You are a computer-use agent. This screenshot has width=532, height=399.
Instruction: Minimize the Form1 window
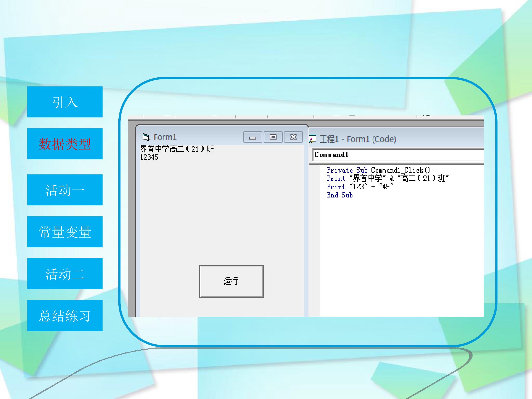[253, 137]
